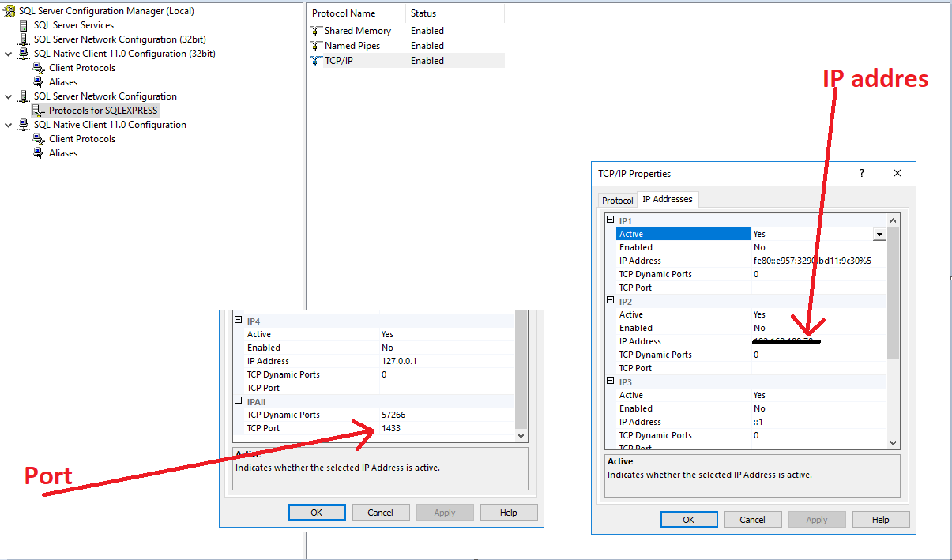The image size is (952, 560).
Task: Select SQL Native Client 11.0 Configuration icon without 32bit
Action: 24,125
